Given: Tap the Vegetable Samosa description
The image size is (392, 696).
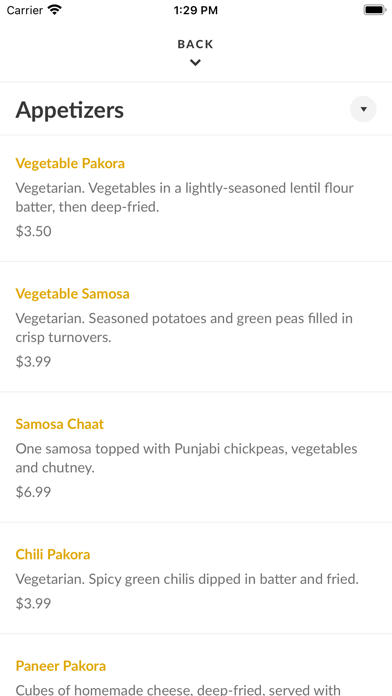Looking at the screenshot, I should click(184, 328).
